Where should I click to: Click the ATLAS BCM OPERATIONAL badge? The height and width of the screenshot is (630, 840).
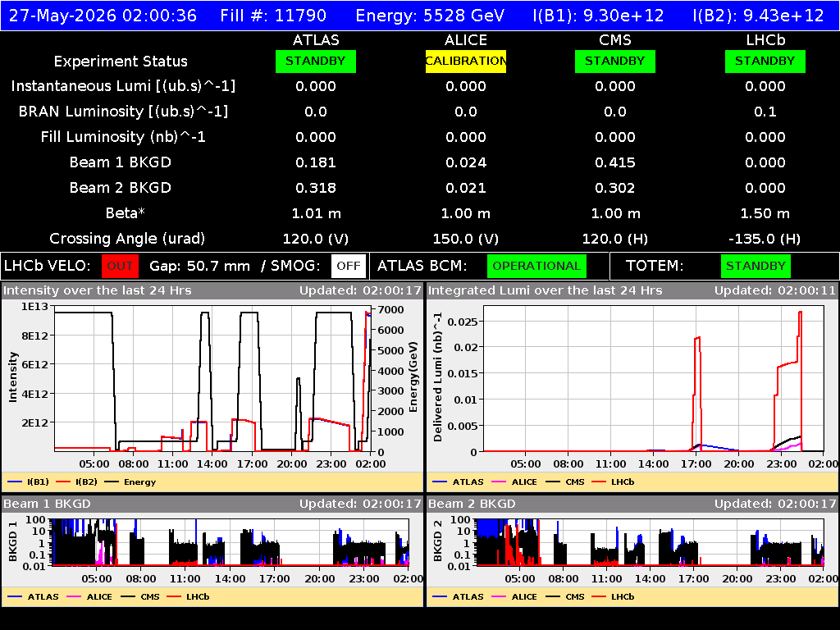tap(536, 267)
